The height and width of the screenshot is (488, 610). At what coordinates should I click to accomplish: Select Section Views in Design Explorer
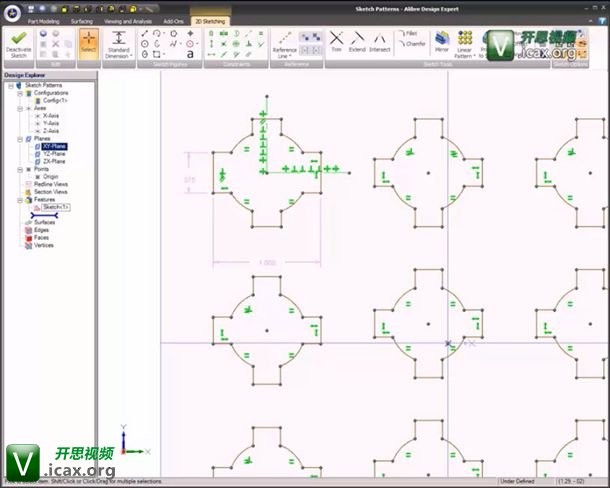click(x=51, y=192)
